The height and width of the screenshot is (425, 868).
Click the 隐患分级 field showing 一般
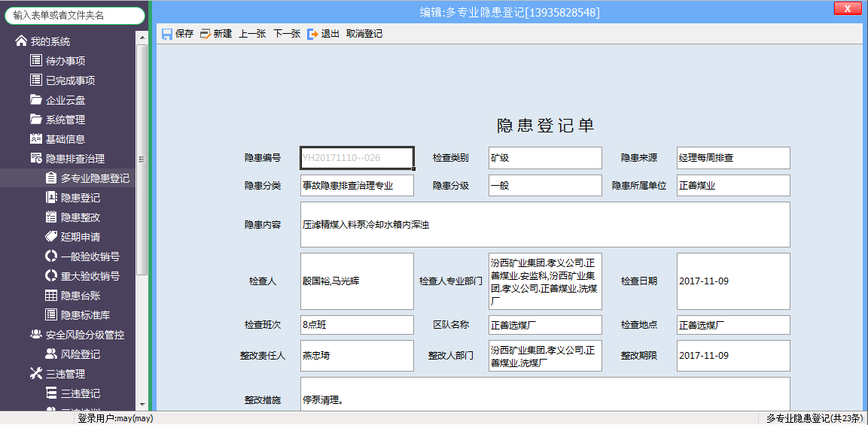click(x=545, y=185)
